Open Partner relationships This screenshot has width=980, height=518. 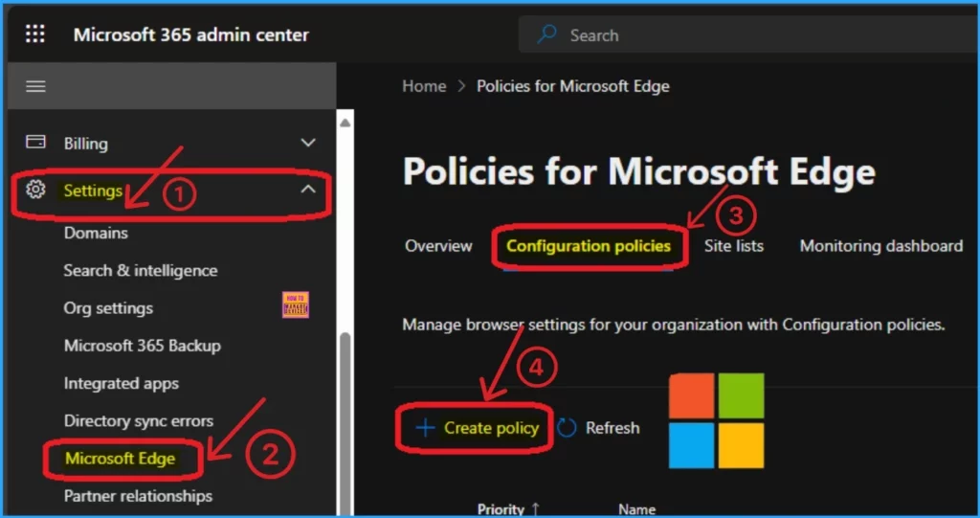pos(138,495)
